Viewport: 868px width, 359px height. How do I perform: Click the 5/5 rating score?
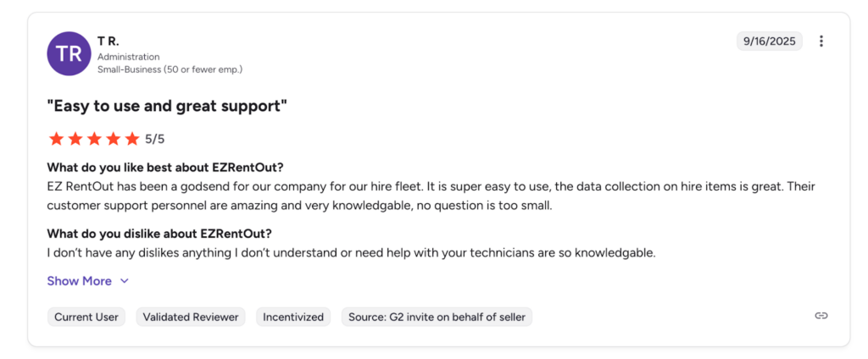154,139
